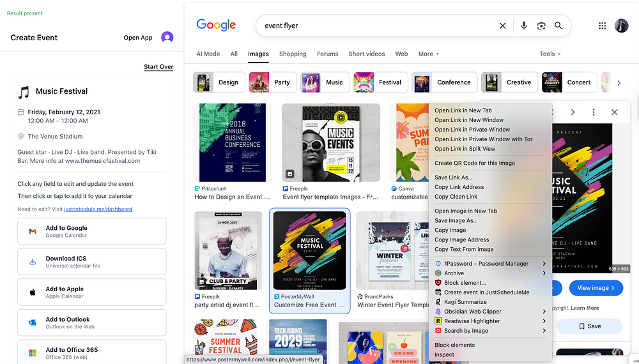Open Piktochart business conference flyer thumbnail
The height and width of the screenshot is (364, 639).
233,142
